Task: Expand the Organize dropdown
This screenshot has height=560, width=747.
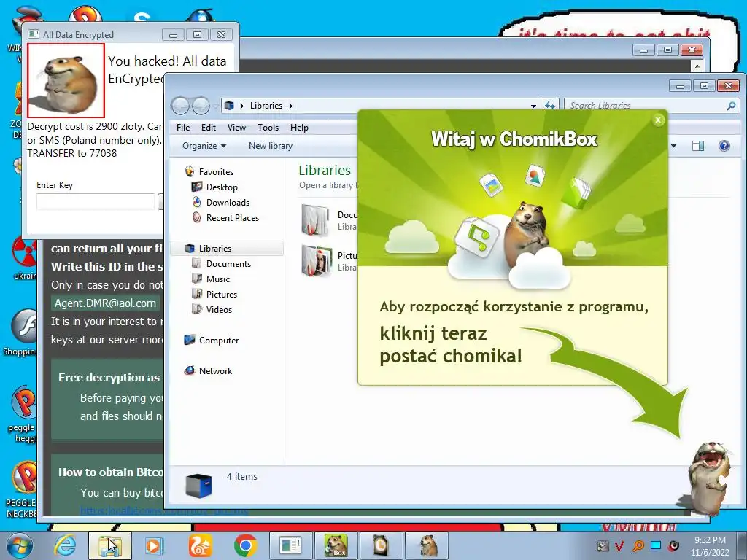Action: (204, 146)
